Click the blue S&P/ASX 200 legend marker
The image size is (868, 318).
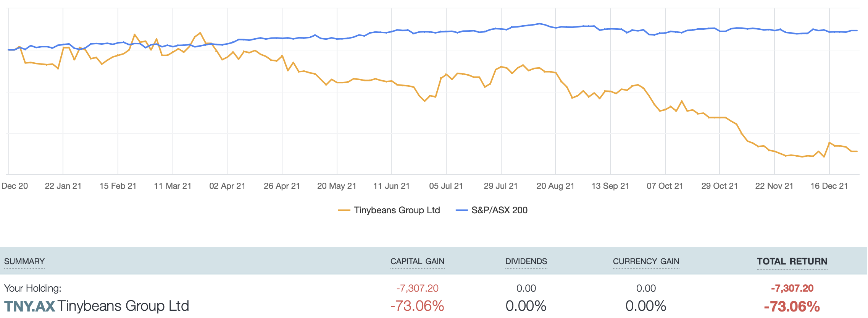click(462, 211)
